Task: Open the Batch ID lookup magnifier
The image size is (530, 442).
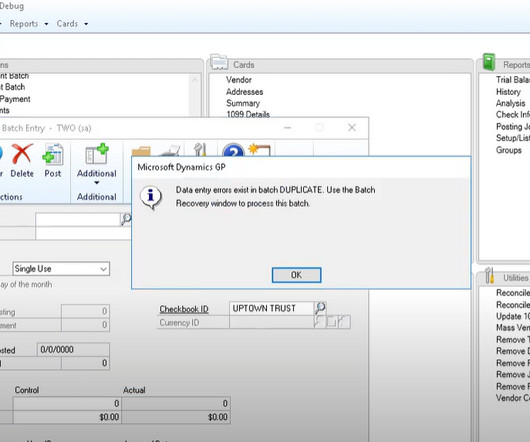Action: coord(126,219)
